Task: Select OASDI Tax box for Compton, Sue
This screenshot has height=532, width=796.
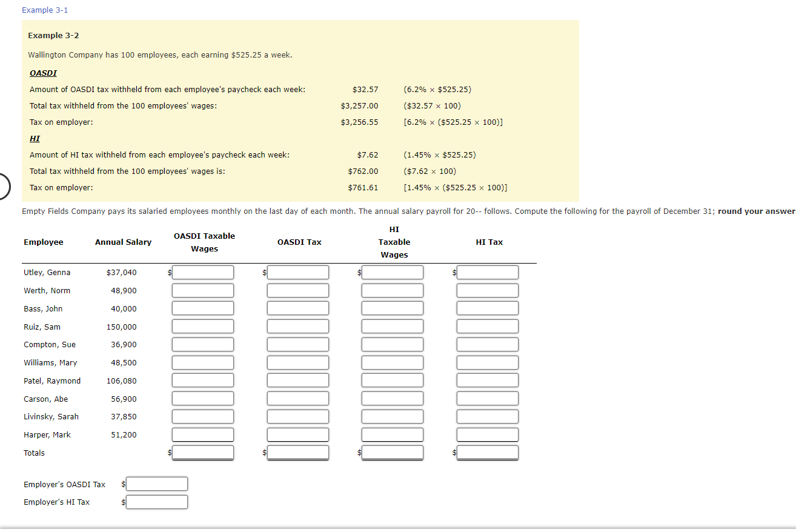Action: pos(298,345)
